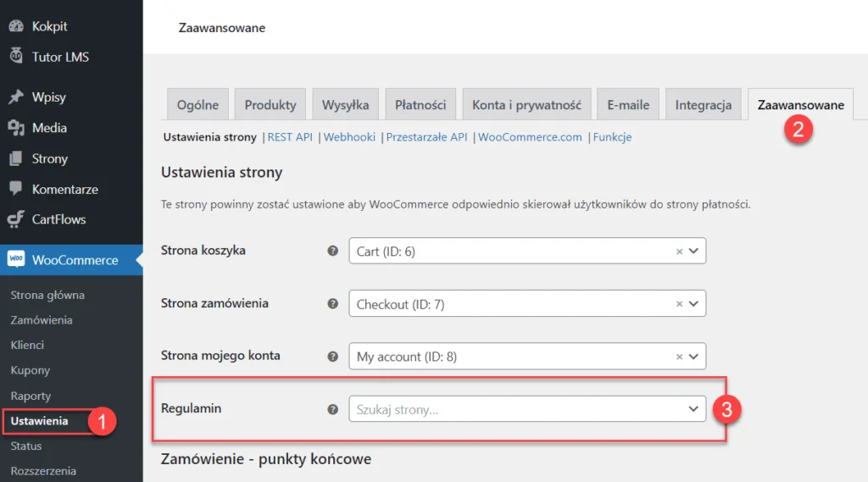Expand the Strona zamówienia dropdown arrow
This screenshot has height=482, width=868.
(x=693, y=304)
